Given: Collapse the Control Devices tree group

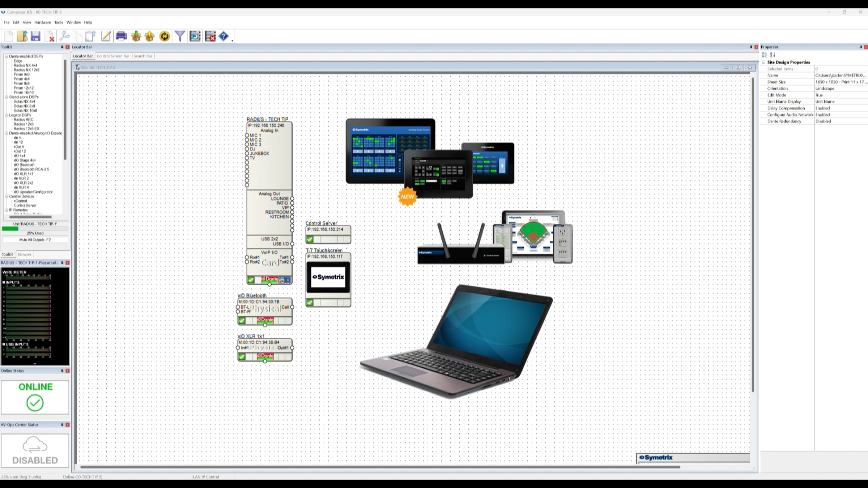Looking at the screenshot, I should pyautogui.click(x=7, y=196).
